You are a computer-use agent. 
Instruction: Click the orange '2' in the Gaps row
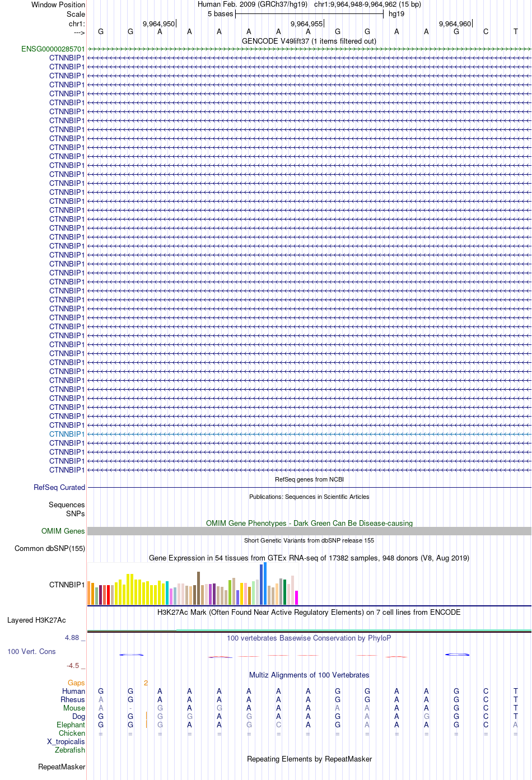click(146, 683)
